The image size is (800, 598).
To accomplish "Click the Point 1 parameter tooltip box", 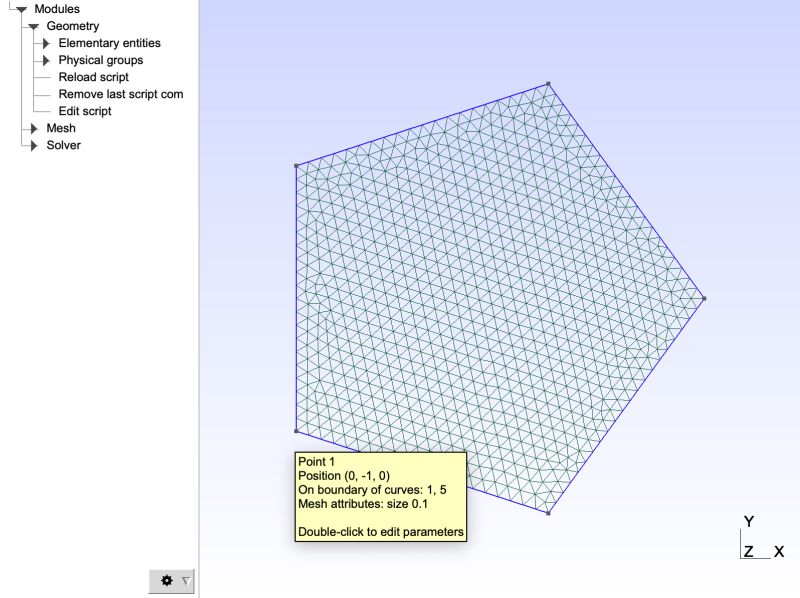I will (381, 499).
